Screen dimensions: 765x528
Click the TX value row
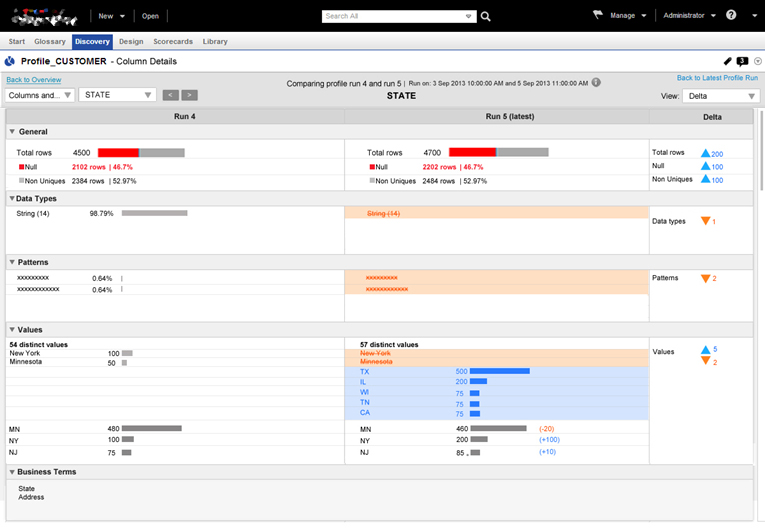click(x=497, y=371)
